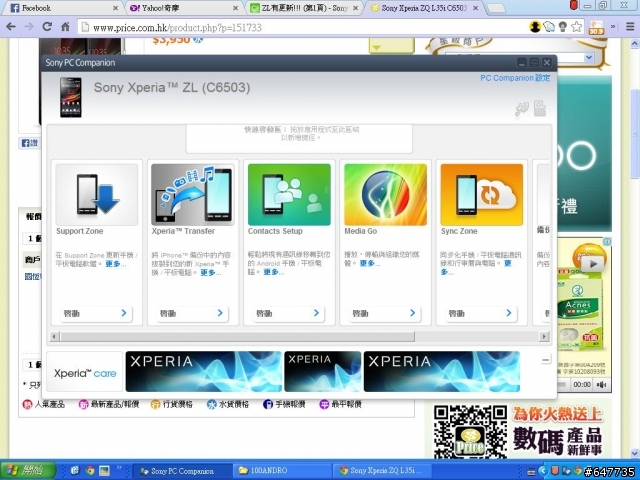Bookmark this page with star icon
This screenshot has height=480, width=640.
[576, 27]
